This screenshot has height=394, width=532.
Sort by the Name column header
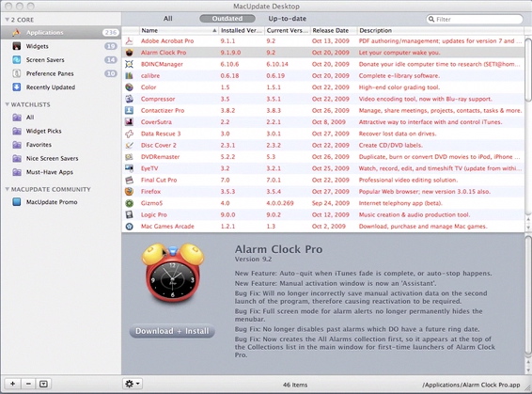pos(179,30)
